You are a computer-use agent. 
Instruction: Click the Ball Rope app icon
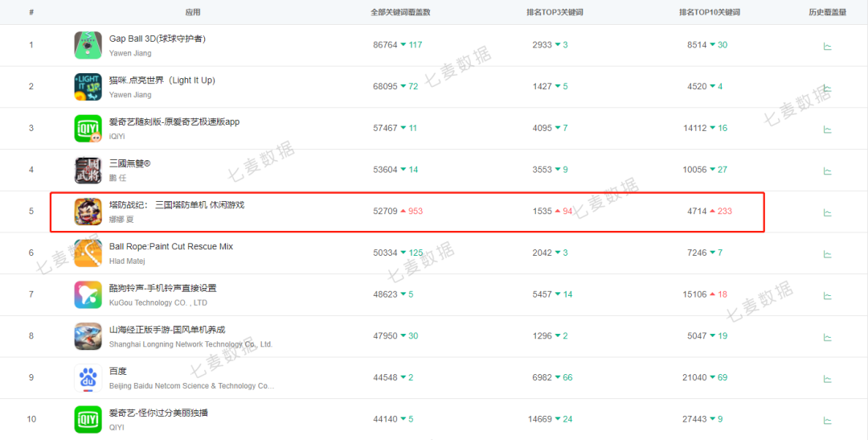88,253
